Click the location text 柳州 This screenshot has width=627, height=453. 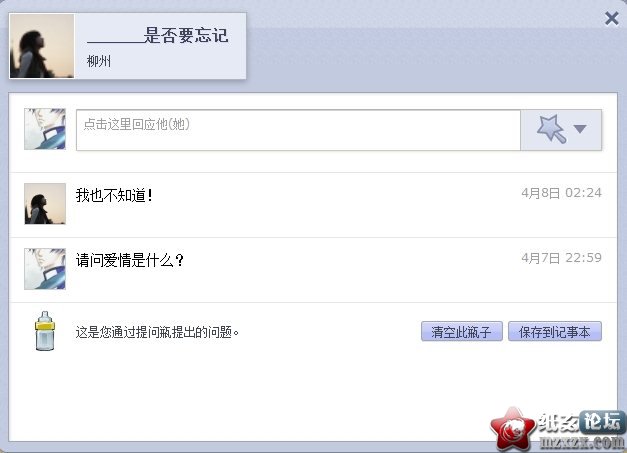99,61
